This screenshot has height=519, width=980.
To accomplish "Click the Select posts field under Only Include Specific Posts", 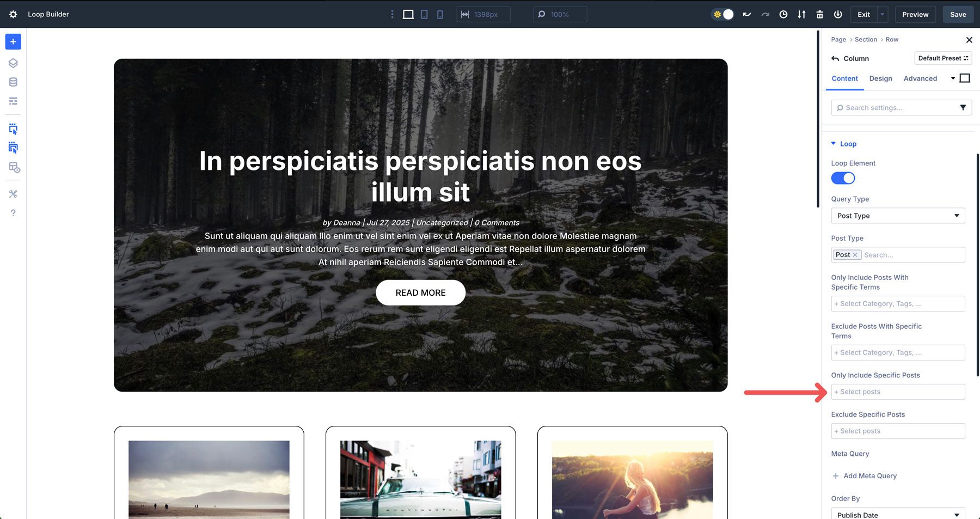I will tap(897, 392).
